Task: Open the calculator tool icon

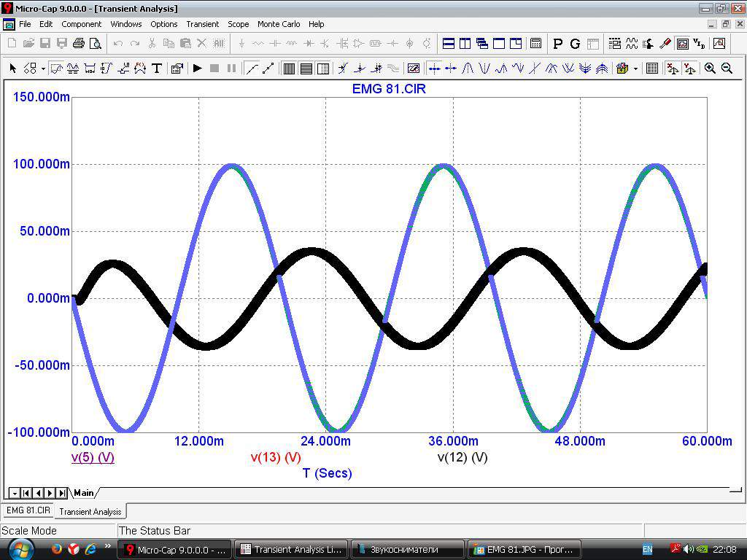Action: click(x=535, y=44)
